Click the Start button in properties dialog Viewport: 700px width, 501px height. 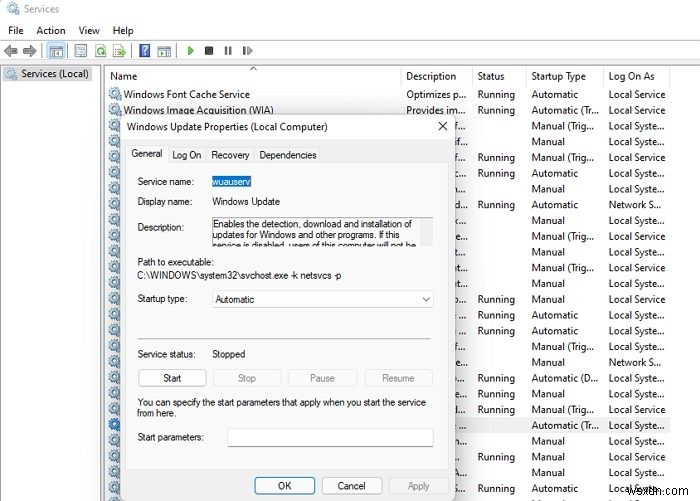pos(172,378)
